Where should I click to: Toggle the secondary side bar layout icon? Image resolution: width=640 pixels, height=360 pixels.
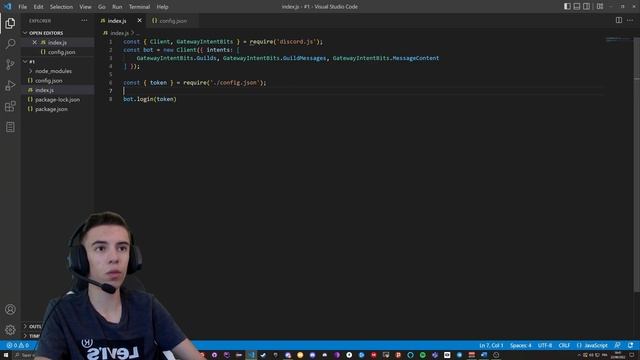587,7
